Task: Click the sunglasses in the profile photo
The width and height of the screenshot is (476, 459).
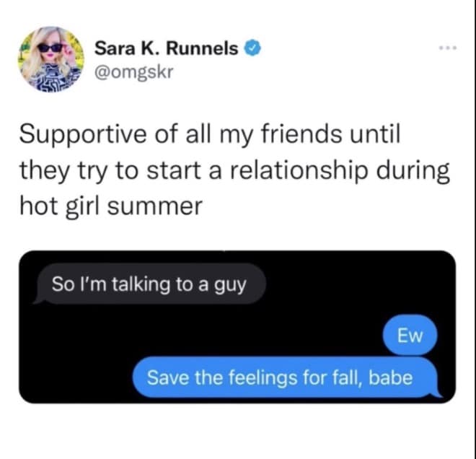Action: tap(50, 48)
